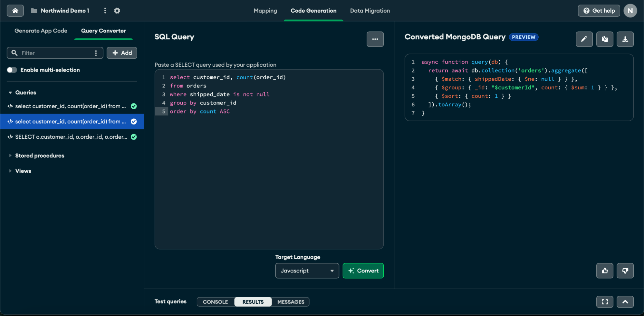Click the Get help button

point(599,11)
